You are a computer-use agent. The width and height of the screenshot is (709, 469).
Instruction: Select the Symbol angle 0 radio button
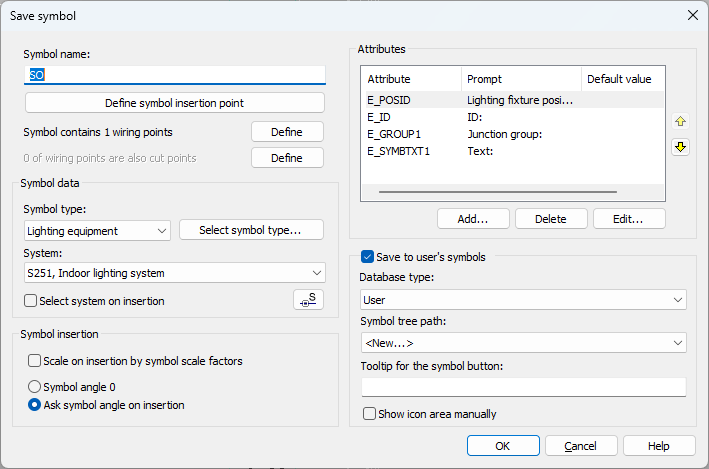point(36,387)
